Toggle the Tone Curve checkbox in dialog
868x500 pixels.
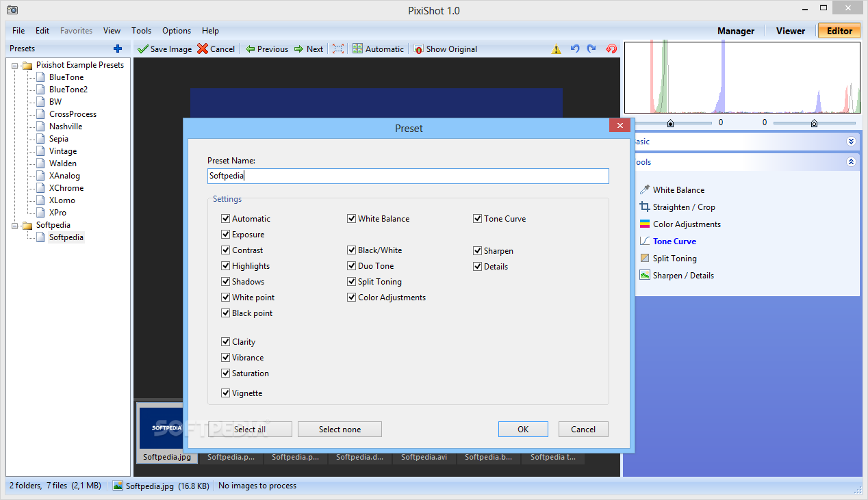[x=477, y=219]
